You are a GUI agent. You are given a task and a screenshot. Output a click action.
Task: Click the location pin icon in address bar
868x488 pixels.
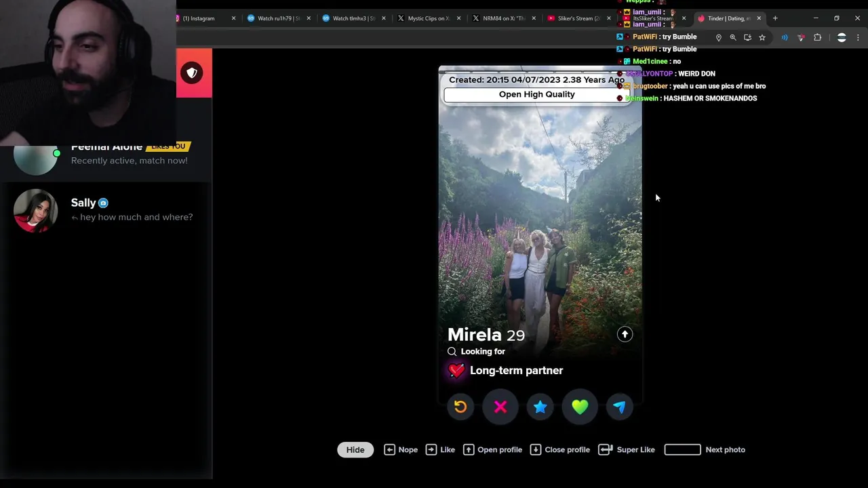coord(718,38)
